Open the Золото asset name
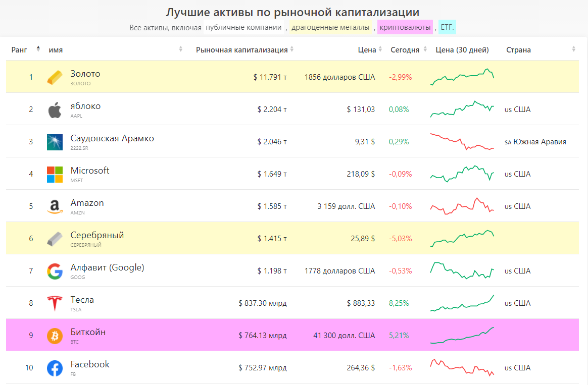This screenshot has height=385, width=588. (x=85, y=74)
